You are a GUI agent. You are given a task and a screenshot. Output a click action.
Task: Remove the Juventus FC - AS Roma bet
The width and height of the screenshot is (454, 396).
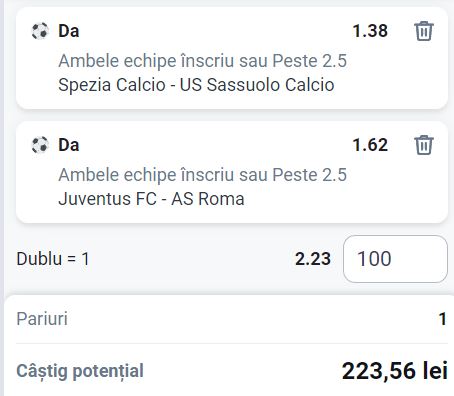[x=424, y=145]
